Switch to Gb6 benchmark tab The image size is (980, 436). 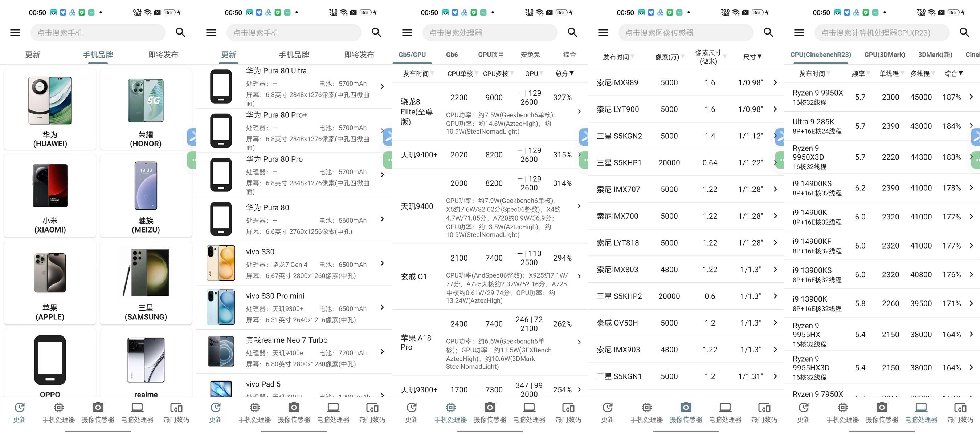point(452,55)
